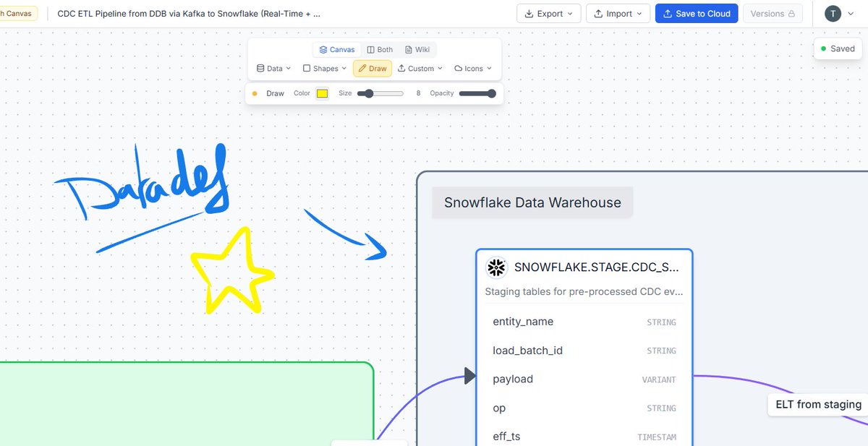Switch to the Both view tab

click(380, 49)
